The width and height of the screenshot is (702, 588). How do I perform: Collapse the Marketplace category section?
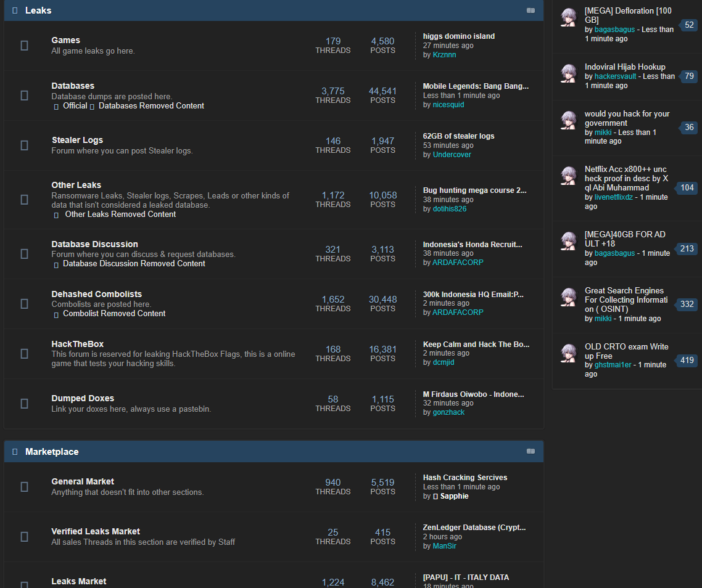pos(531,451)
